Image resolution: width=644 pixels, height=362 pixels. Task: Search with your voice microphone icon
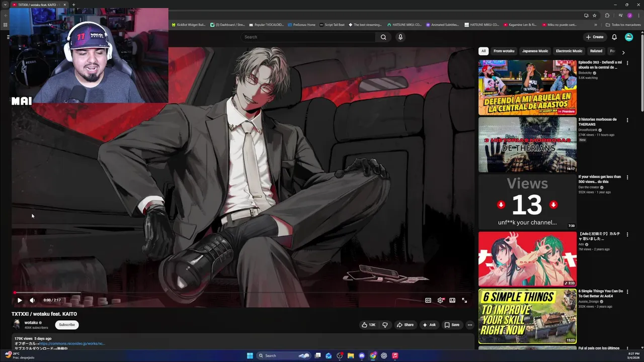pos(400,37)
